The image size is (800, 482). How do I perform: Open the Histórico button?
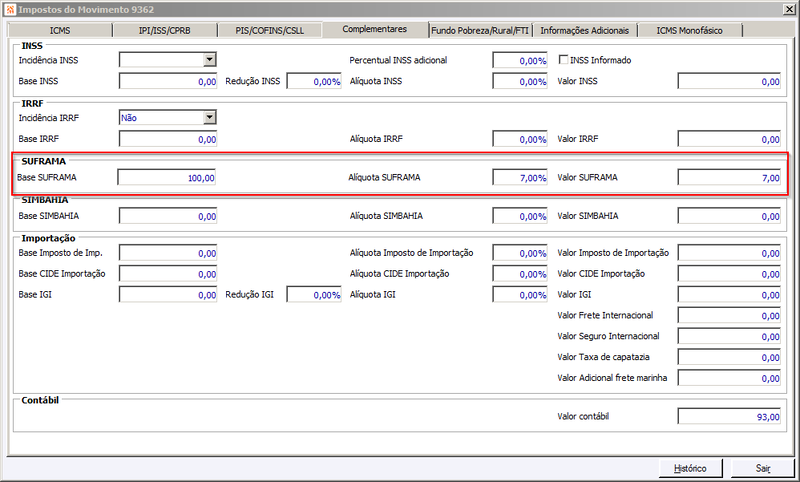coord(690,468)
